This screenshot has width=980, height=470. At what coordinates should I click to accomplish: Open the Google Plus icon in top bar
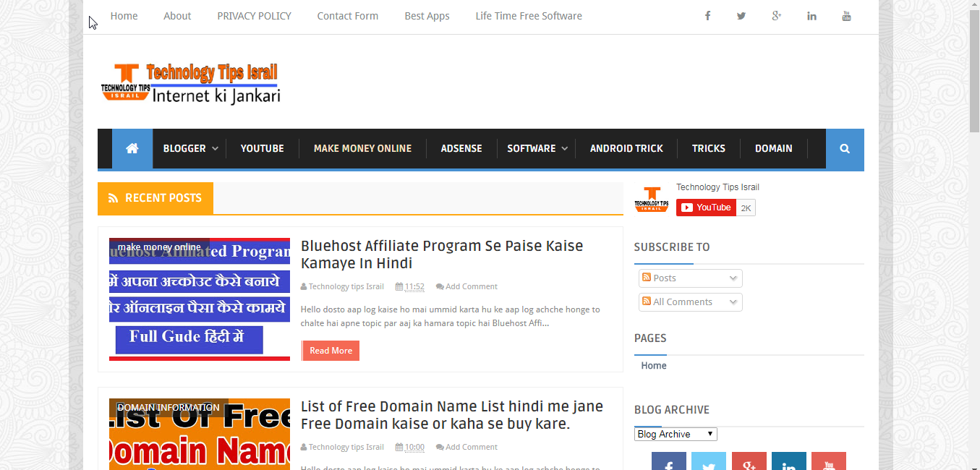(777, 16)
